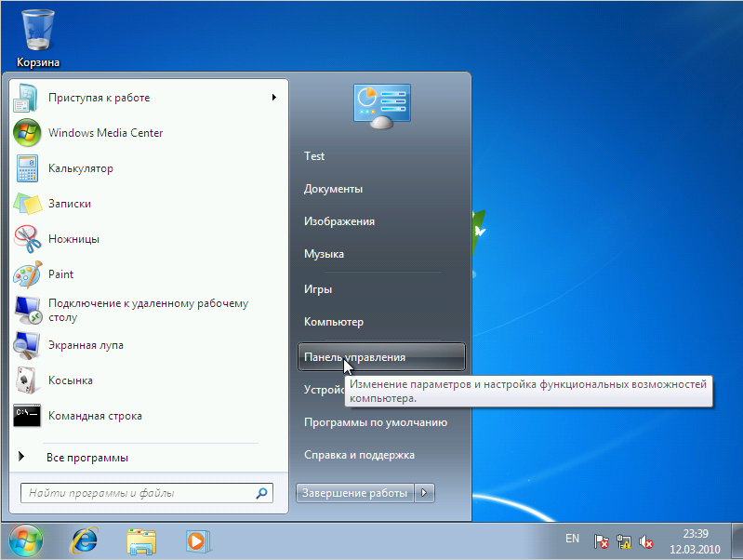Click the Косынка solitaire cards icon
743x560 pixels.
click(x=27, y=380)
